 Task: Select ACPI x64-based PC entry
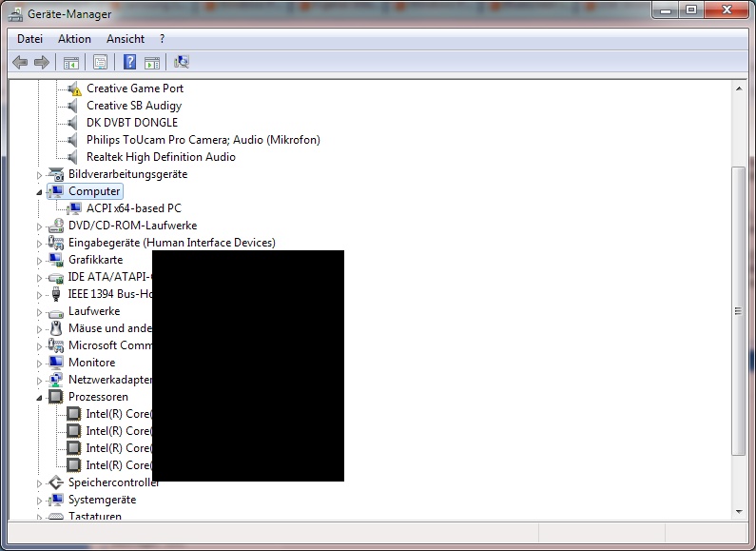click(134, 208)
